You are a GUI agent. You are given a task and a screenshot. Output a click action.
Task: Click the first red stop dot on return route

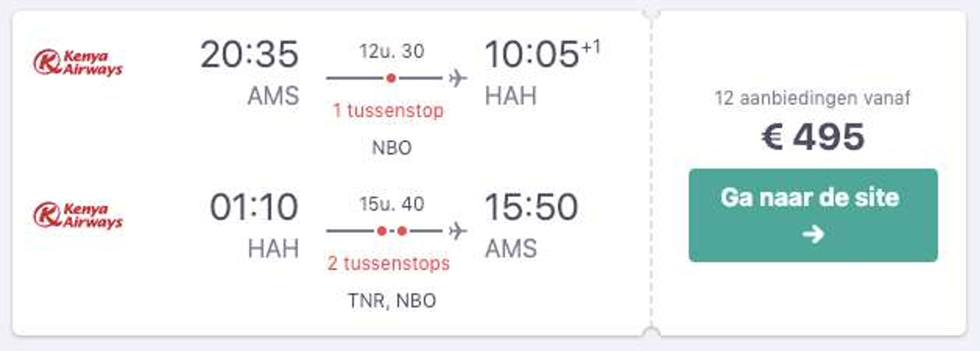click(382, 231)
